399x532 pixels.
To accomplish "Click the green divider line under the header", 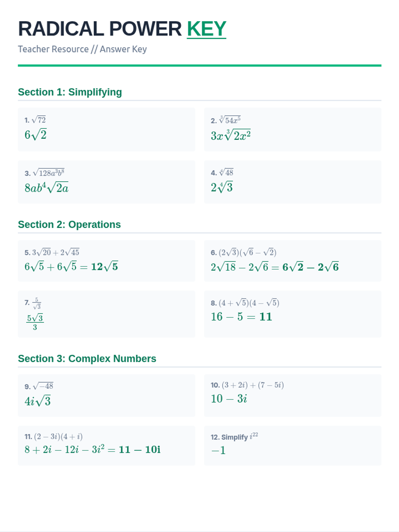I will click(199, 66).
